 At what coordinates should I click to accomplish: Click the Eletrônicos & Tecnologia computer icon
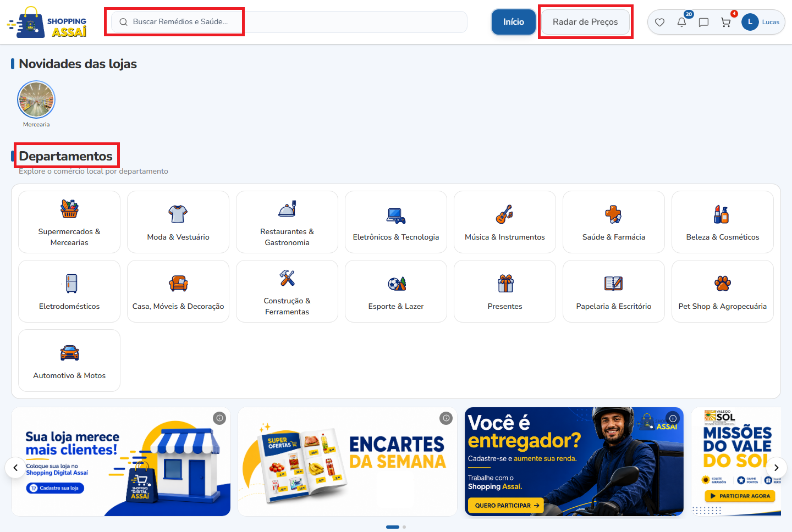pyautogui.click(x=396, y=215)
